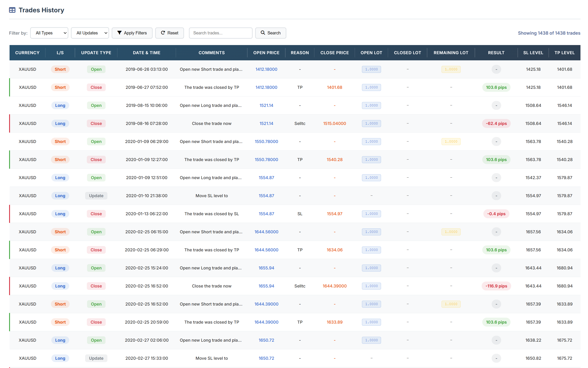588x368 pixels.
Task: Select the Short badge on the first trade
Action: 60,69
